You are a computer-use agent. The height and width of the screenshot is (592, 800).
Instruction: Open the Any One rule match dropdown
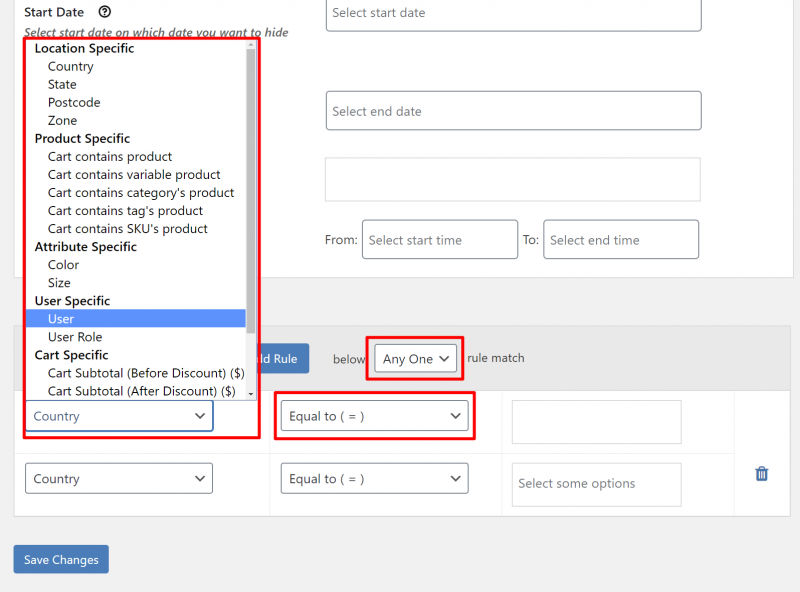pos(415,358)
